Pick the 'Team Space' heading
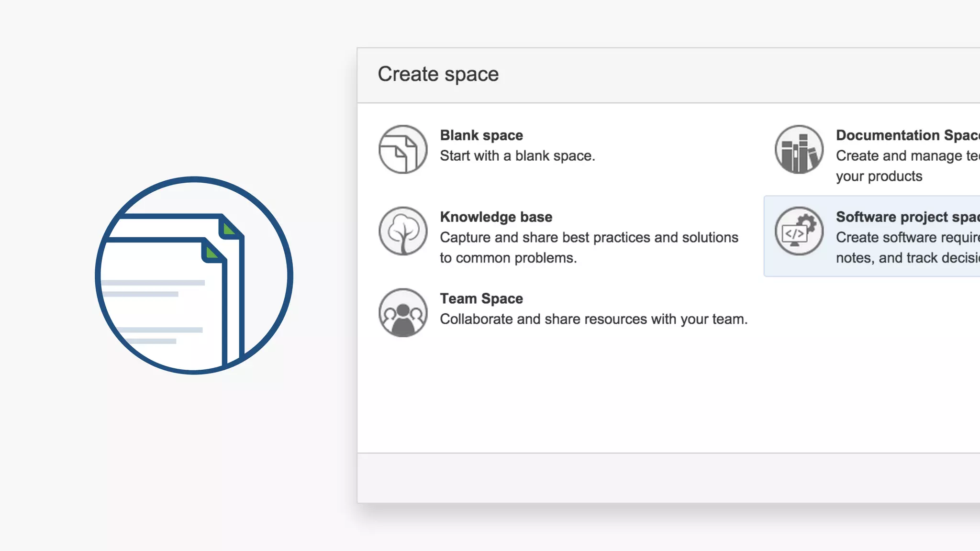The width and height of the screenshot is (980, 551). pyautogui.click(x=481, y=299)
